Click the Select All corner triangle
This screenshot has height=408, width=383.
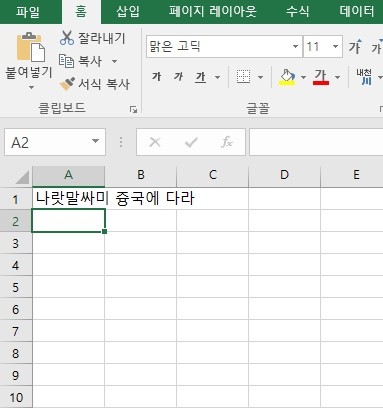coord(22,177)
